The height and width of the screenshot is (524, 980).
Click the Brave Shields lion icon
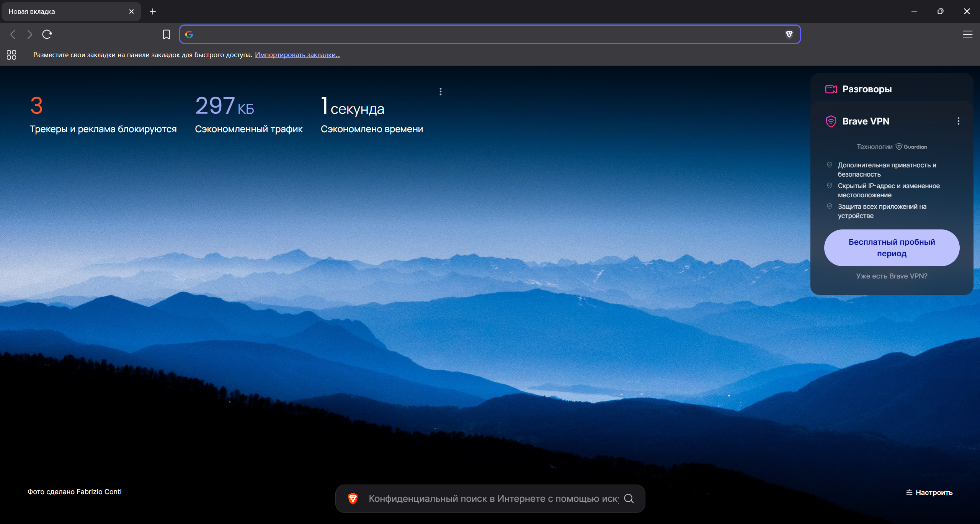789,34
